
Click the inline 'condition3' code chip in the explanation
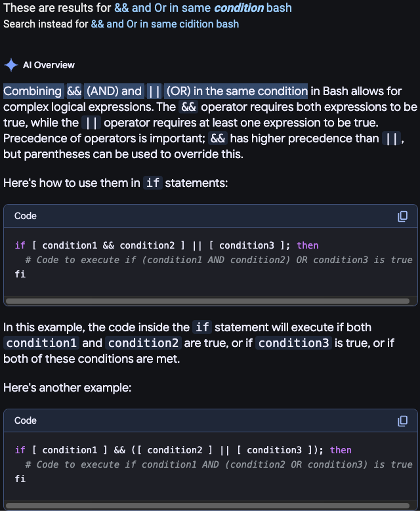coord(293,343)
